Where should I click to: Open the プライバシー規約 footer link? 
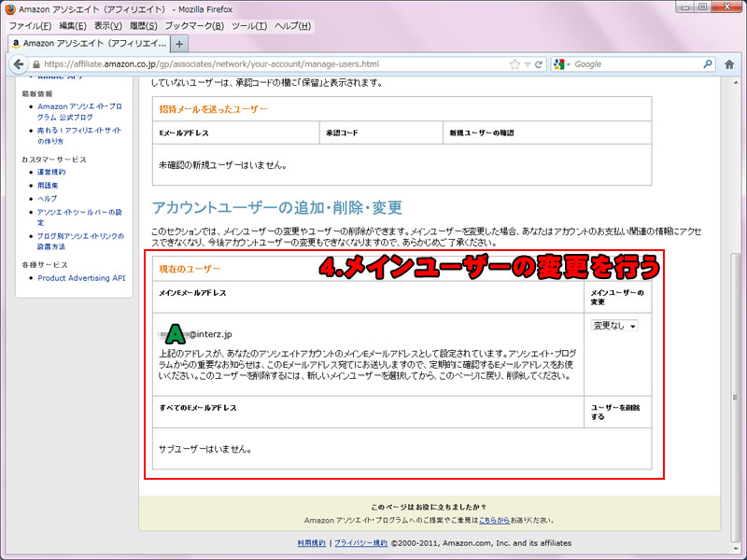tap(360, 543)
